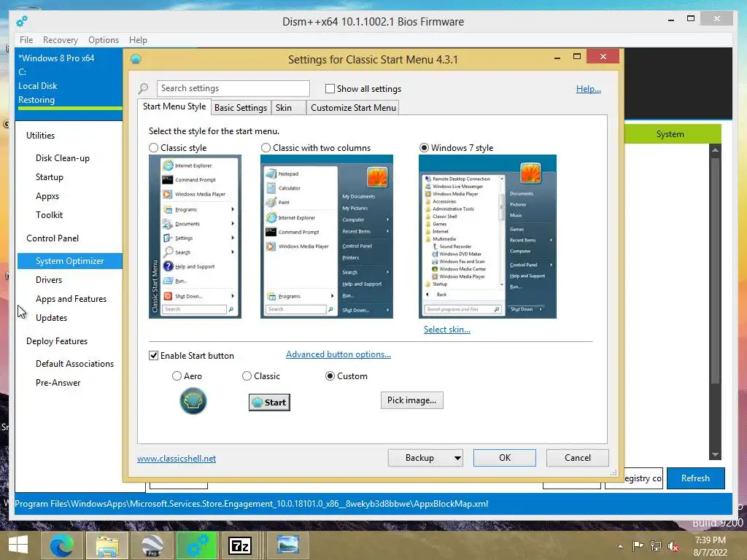Open the Help... link
This screenshot has height=560, width=747.
coord(589,88)
